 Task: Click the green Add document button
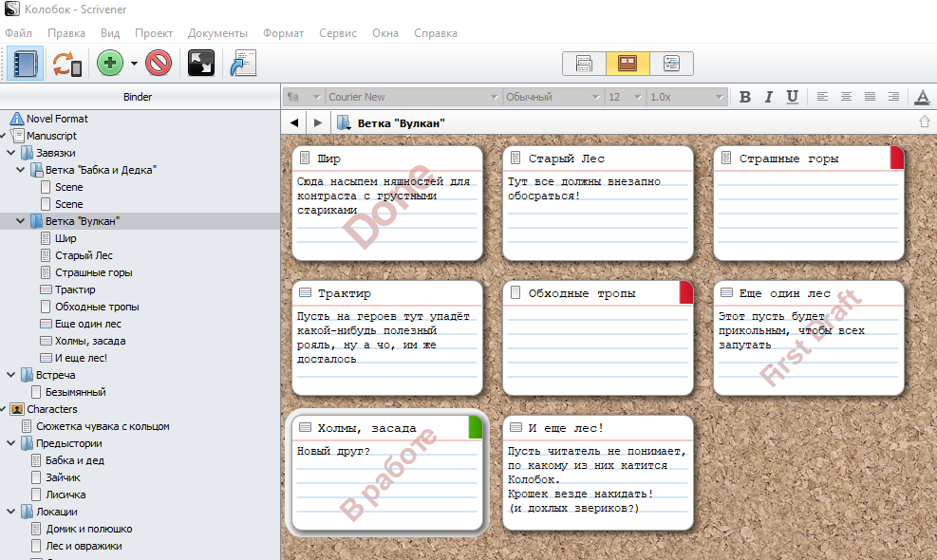[111, 64]
